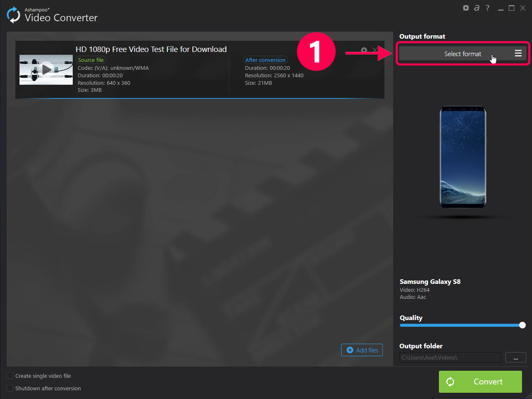Image resolution: width=532 pixels, height=399 pixels.
Task: Close the Video Converter window
Action: (523, 8)
